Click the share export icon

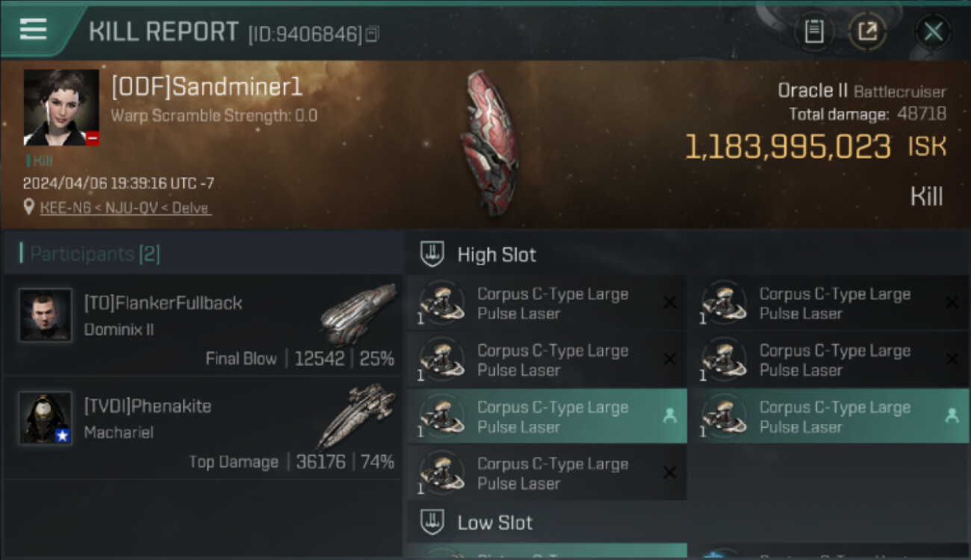click(x=867, y=31)
